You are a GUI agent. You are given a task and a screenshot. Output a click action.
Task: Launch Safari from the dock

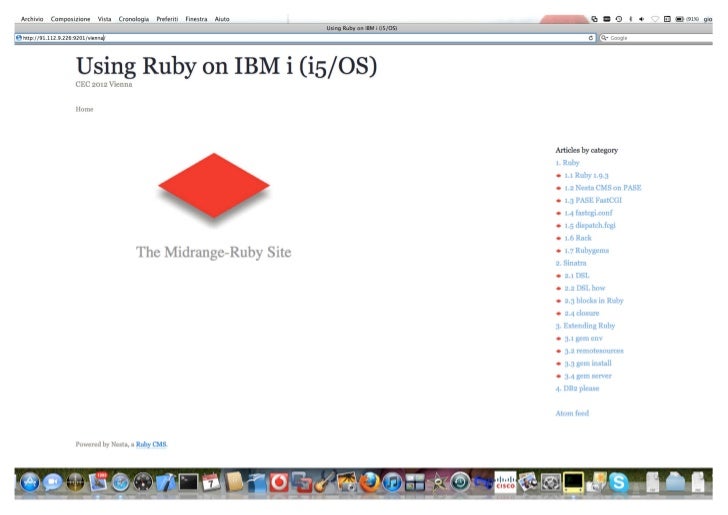[120, 482]
